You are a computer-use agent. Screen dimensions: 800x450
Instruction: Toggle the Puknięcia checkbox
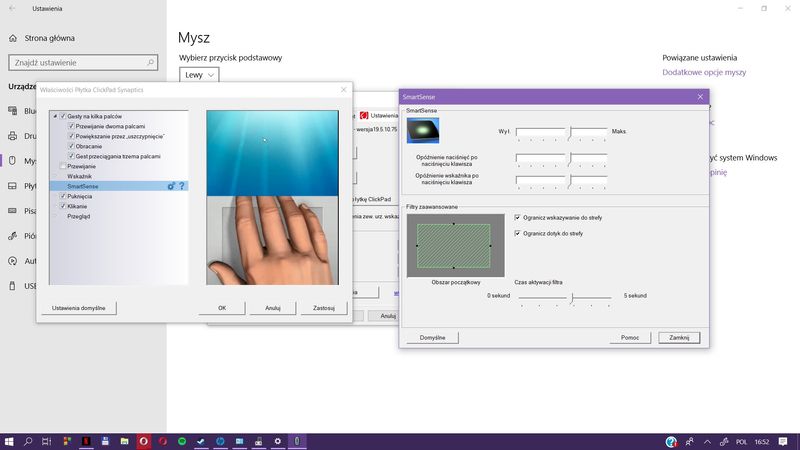click(63, 196)
